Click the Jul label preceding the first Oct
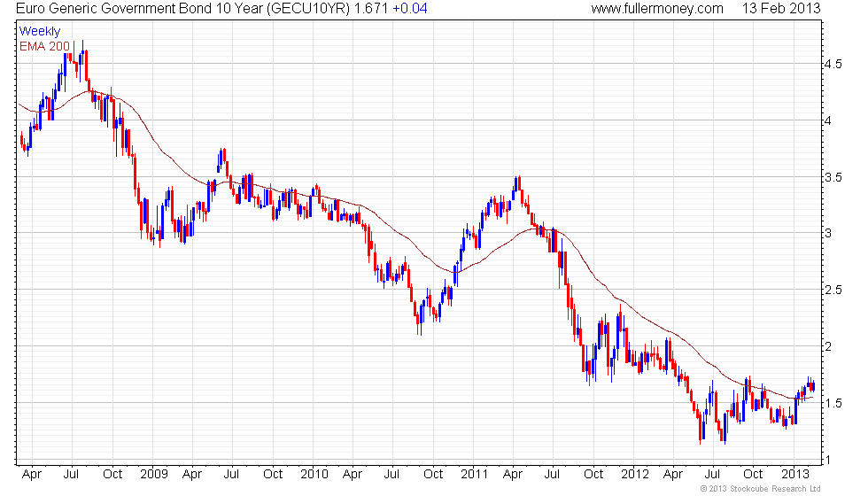 pyautogui.click(x=72, y=475)
